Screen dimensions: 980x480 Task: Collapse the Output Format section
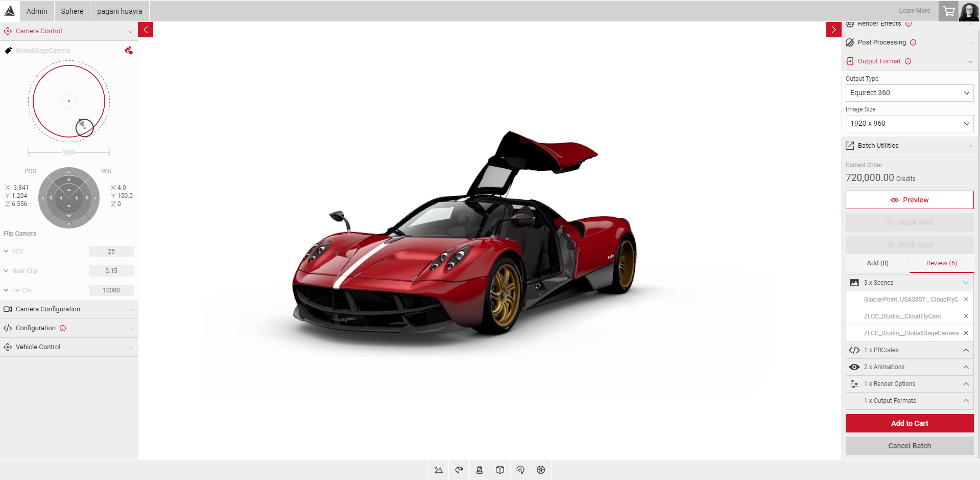coord(910,61)
